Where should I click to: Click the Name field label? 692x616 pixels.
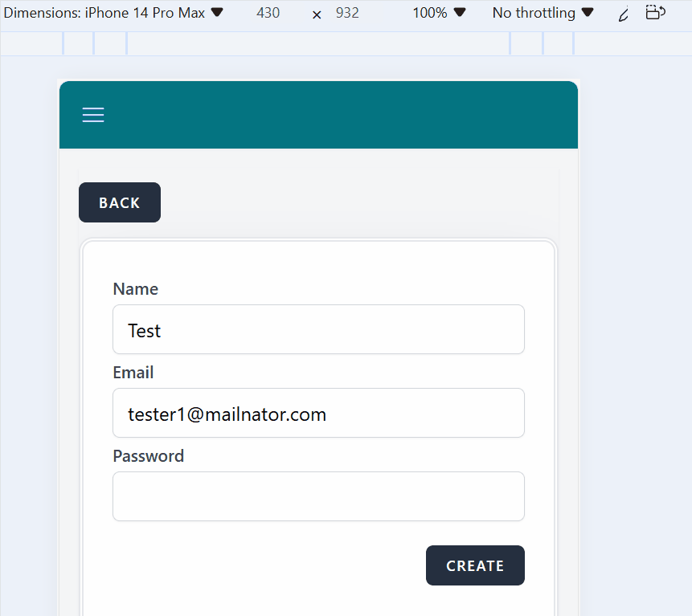coord(136,289)
